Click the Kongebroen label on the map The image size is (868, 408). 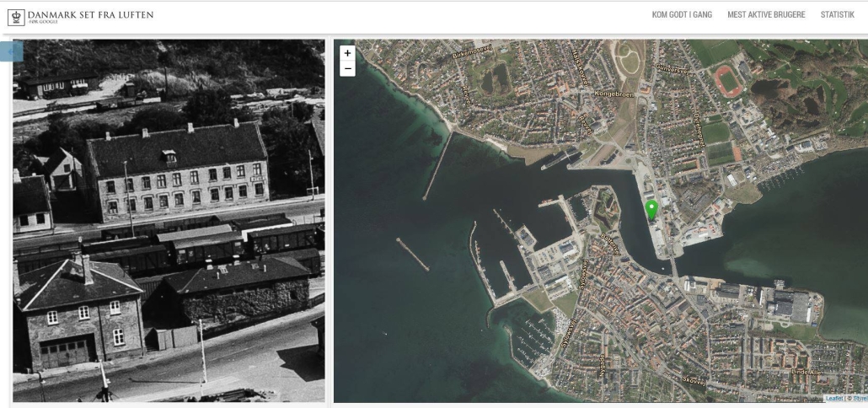613,93
